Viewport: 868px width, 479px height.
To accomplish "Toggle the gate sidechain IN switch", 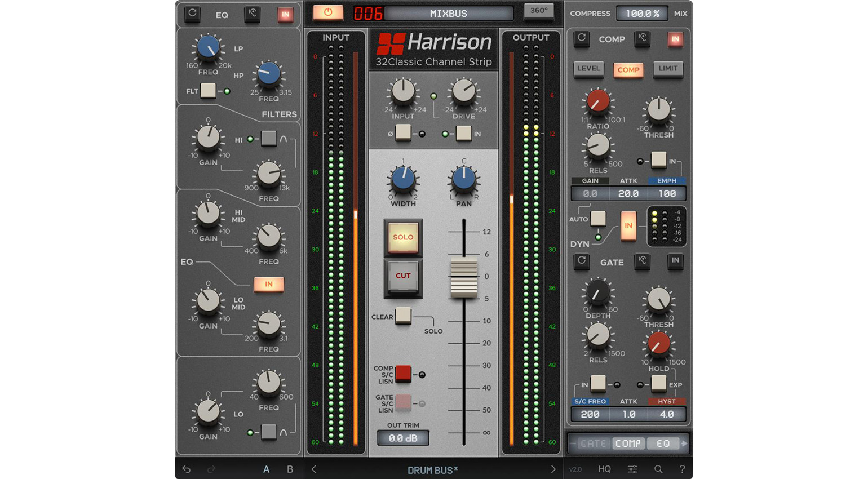I will [x=598, y=384].
